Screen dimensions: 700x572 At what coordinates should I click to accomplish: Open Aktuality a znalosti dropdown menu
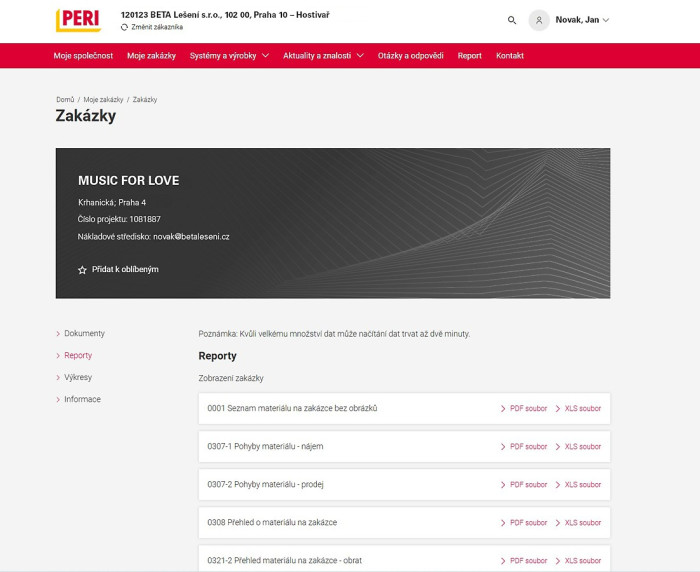[x=323, y=56]
